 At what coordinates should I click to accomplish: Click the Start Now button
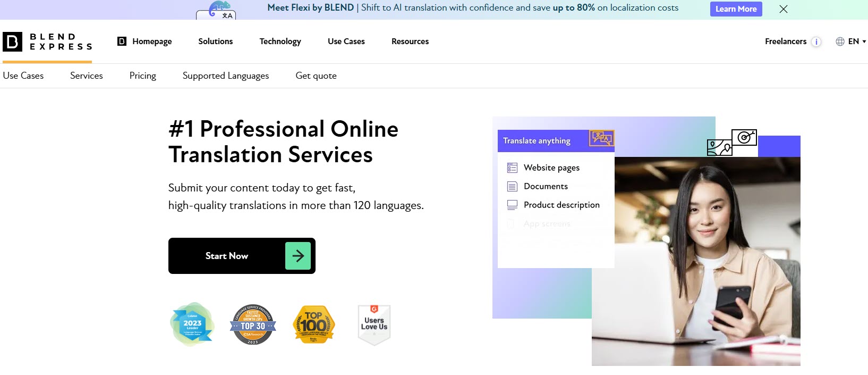coord(242,256)
